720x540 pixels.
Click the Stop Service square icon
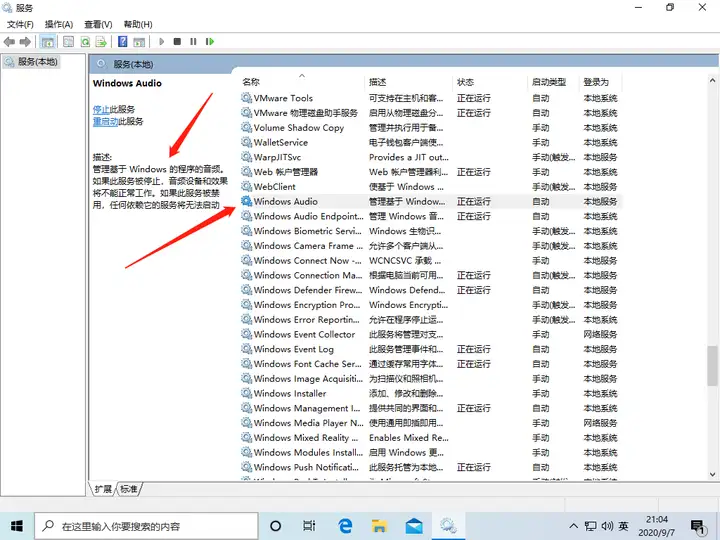point(177,42)
